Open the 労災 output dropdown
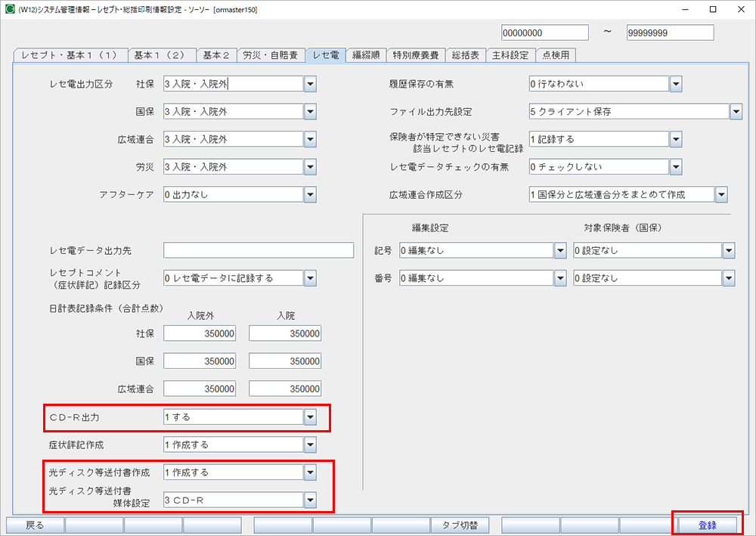Screen dimensions: 756x536 (x=309, y=167)
